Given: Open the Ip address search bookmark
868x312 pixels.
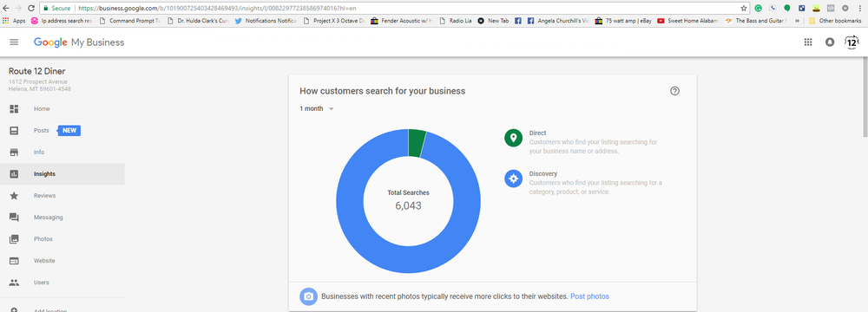Looking at the screenshot, I should pyautogui.click(x=62, y=21).
